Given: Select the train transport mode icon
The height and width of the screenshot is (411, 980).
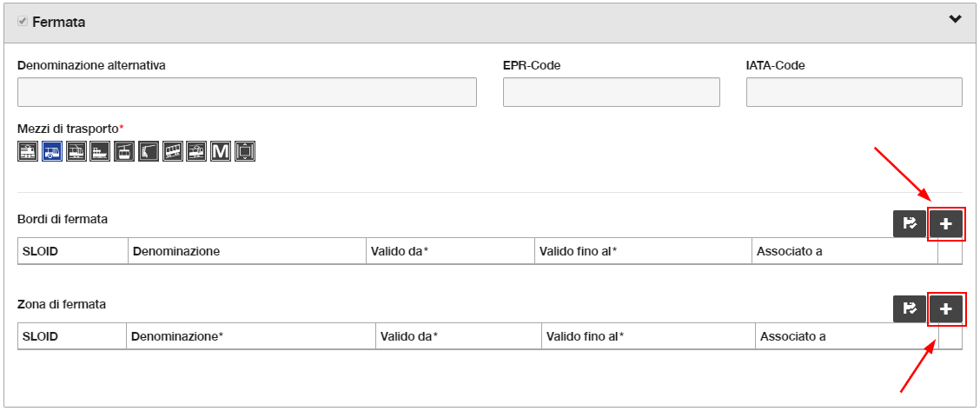Looking at the screenshot, I should [x=28, y=151].
